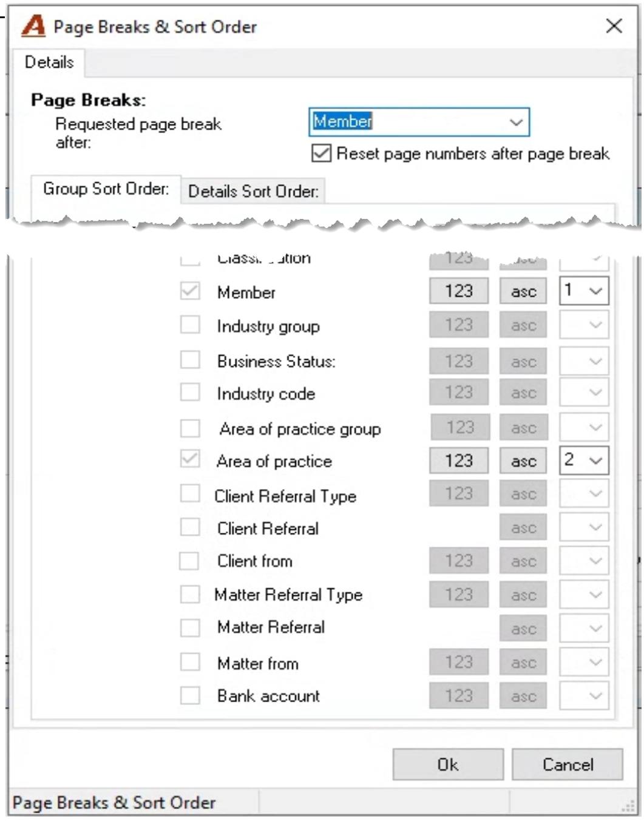The width and height of the screenshot is (644, 821).
Task: Open sort order dropdown for Area of practice
Action: coord(583,461)
